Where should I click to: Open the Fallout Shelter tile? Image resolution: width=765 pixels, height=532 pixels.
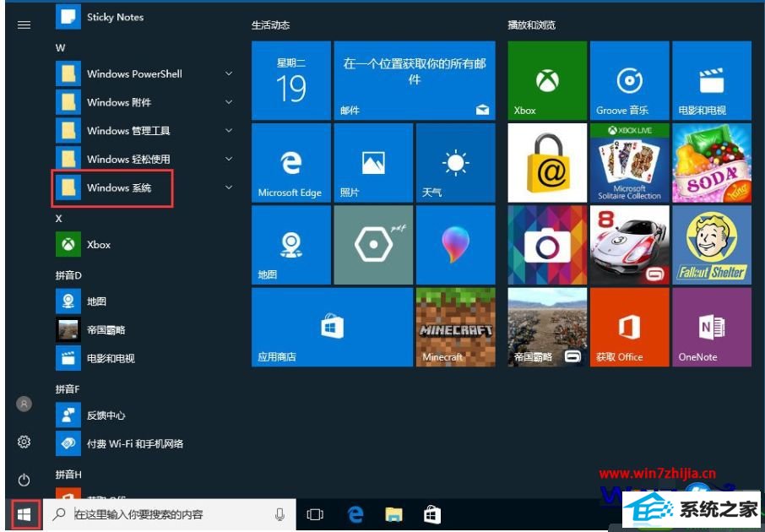(712, 245)
